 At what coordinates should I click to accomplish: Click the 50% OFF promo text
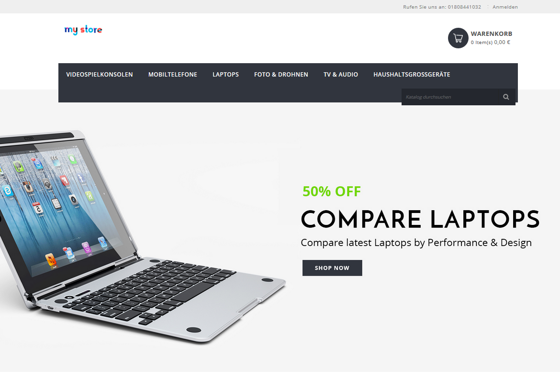click(331, 191)
